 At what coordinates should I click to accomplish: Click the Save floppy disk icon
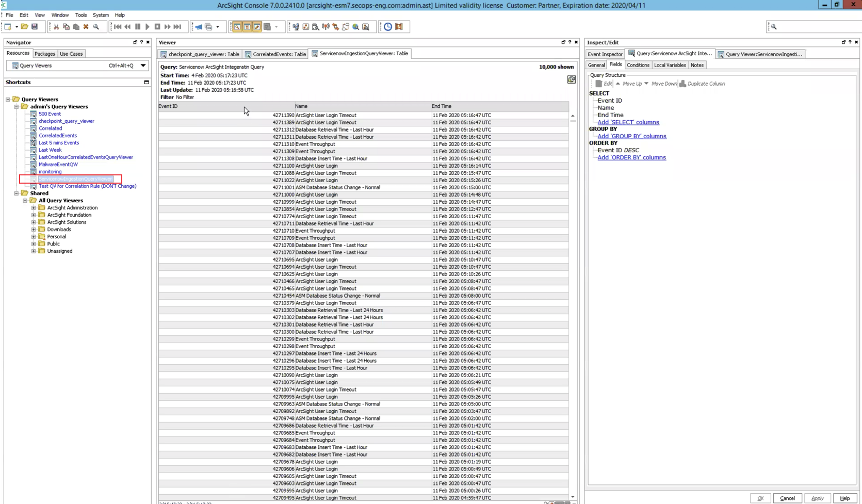[35, 27]
